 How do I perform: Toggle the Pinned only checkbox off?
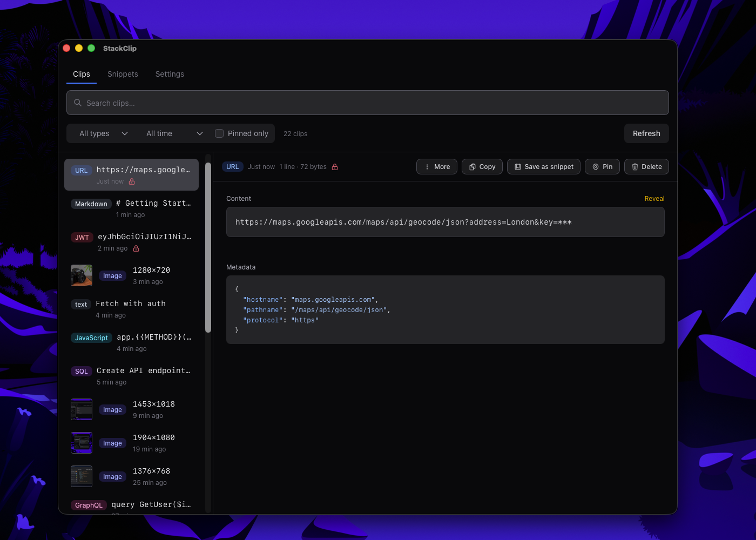[219, 133]
